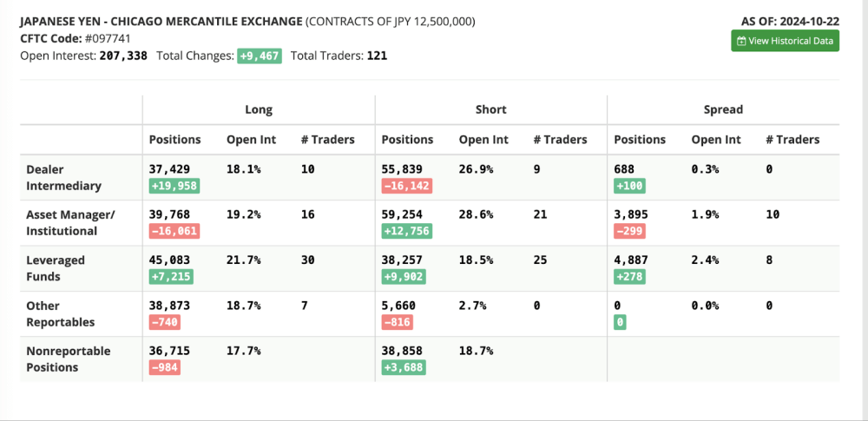The width and height of the screenshot is (868, 421).
Task: Click Dealer Intermediary short -16,142 badge
Action: coord(406,186)
